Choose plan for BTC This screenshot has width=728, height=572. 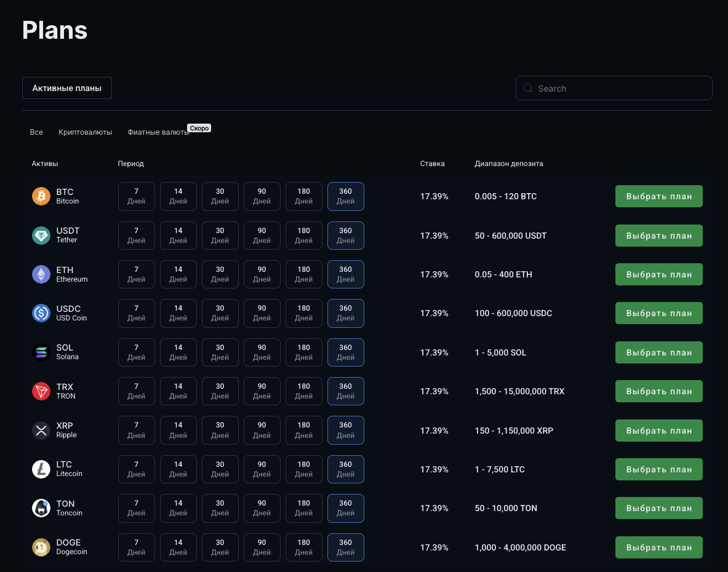tap(659, 196)
